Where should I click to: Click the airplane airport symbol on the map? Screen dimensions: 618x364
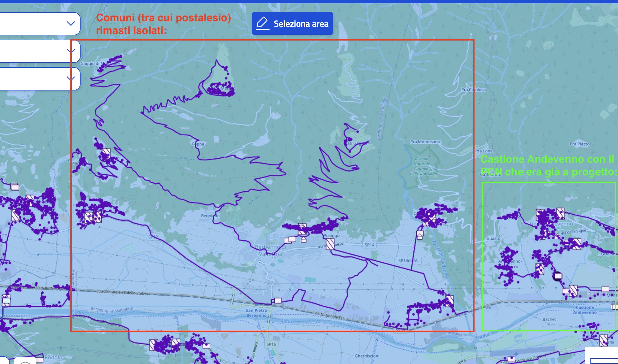click(x=516, y=354)
